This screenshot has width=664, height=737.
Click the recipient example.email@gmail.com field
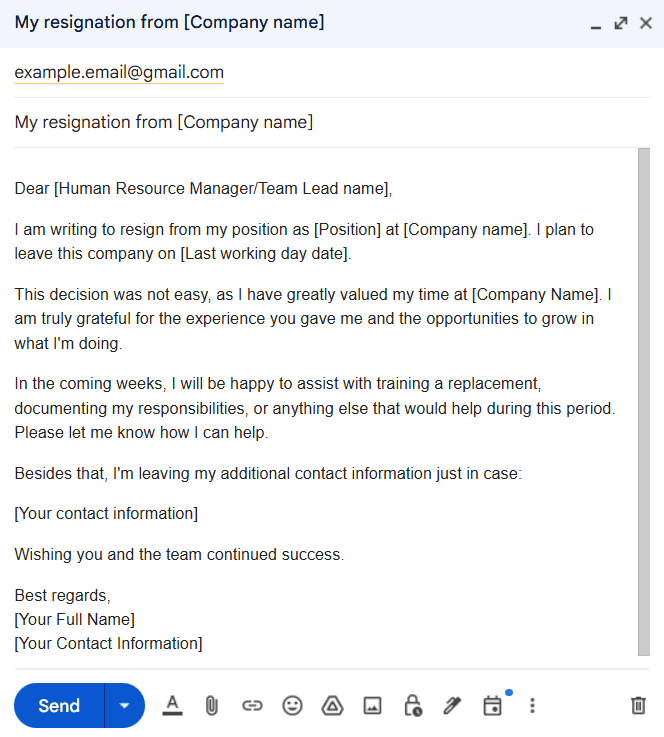[119, 73]
